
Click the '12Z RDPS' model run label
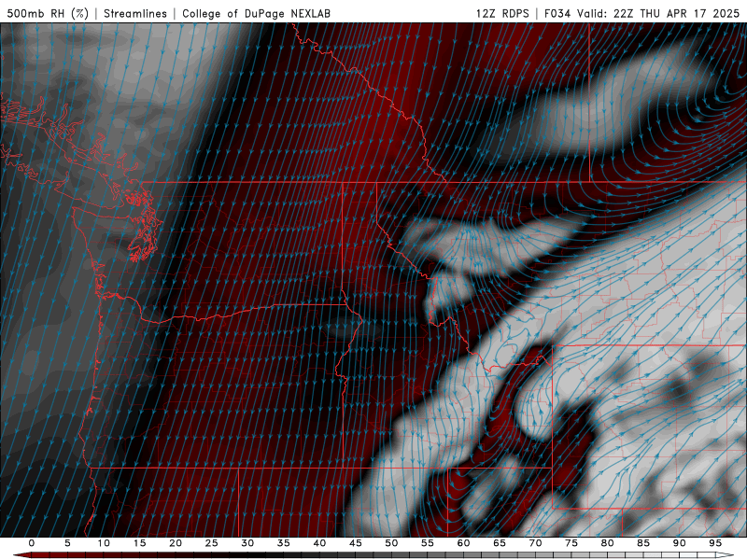tap(502, 13)
